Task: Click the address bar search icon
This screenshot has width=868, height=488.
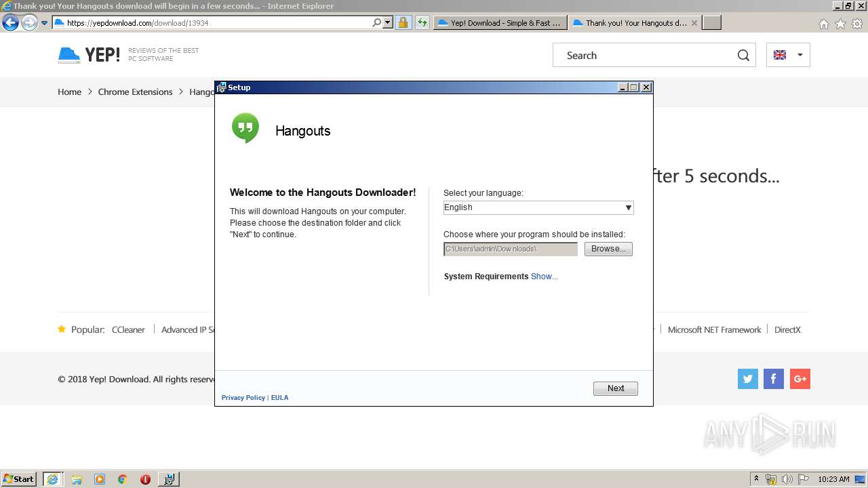Action: click(376, 22)
